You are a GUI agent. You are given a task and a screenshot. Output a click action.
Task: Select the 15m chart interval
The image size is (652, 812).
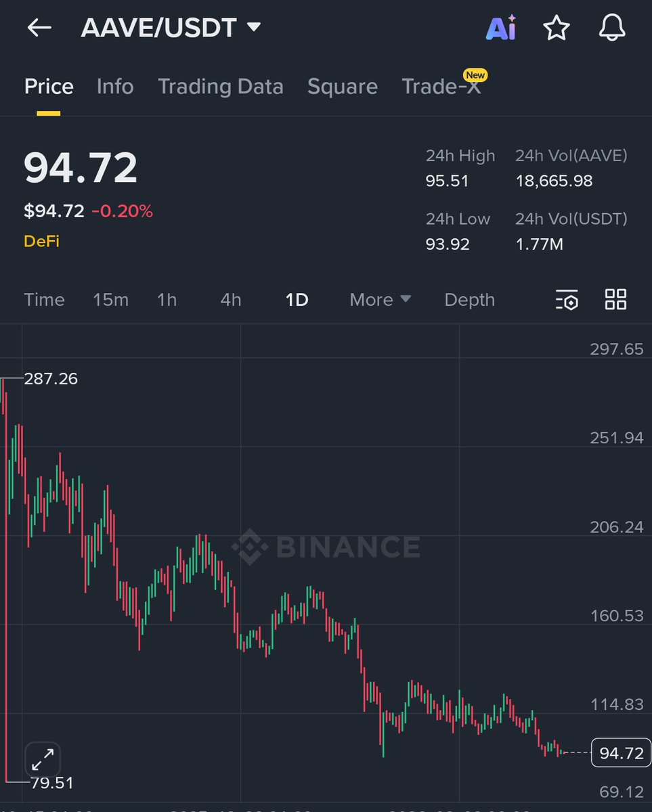pyautogui.click(x=110, y=300)
